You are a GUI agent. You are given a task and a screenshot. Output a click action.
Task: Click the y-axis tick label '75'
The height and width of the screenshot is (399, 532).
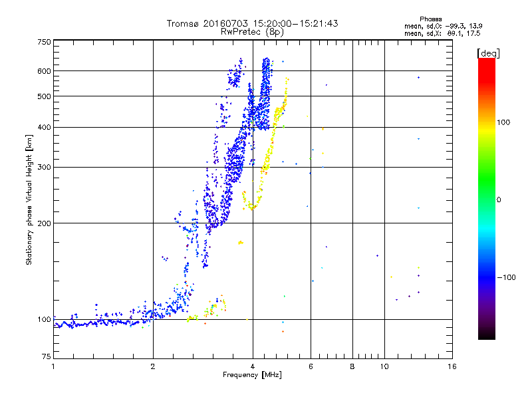46,356
